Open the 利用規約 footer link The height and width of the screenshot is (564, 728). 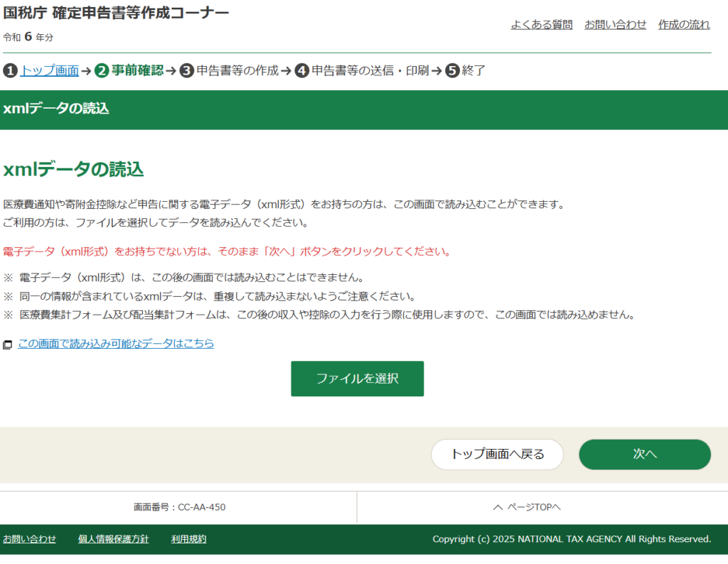(188, 539)
